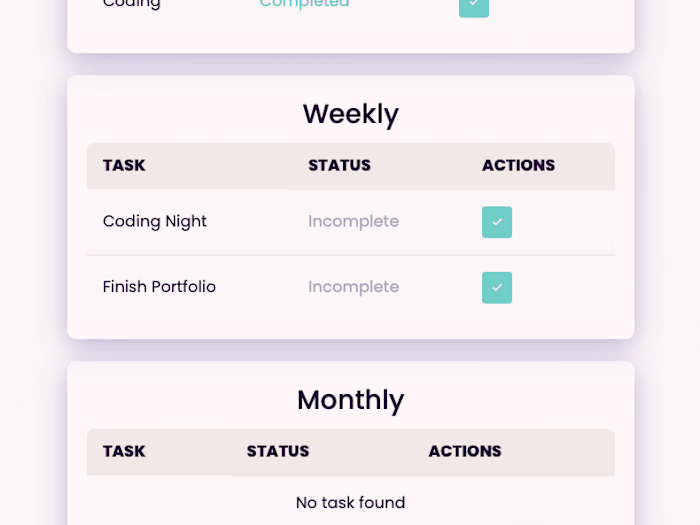Select the Coding Night task name
Image resolution: width=700 pixels, height=525 pixels.
[x=154, y=221]
